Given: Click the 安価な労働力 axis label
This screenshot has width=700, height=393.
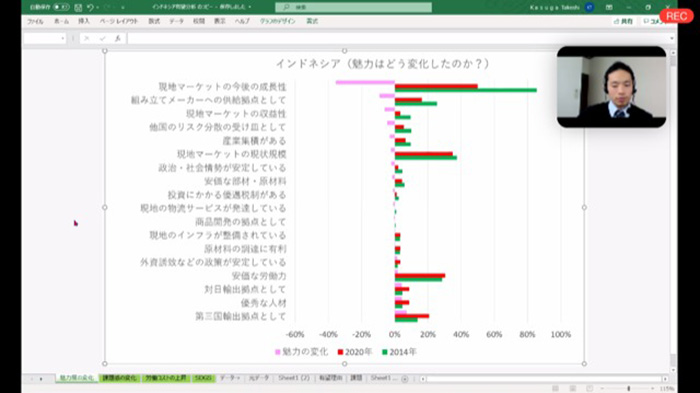Looking at the screenshot, I should tap(259, 276).
